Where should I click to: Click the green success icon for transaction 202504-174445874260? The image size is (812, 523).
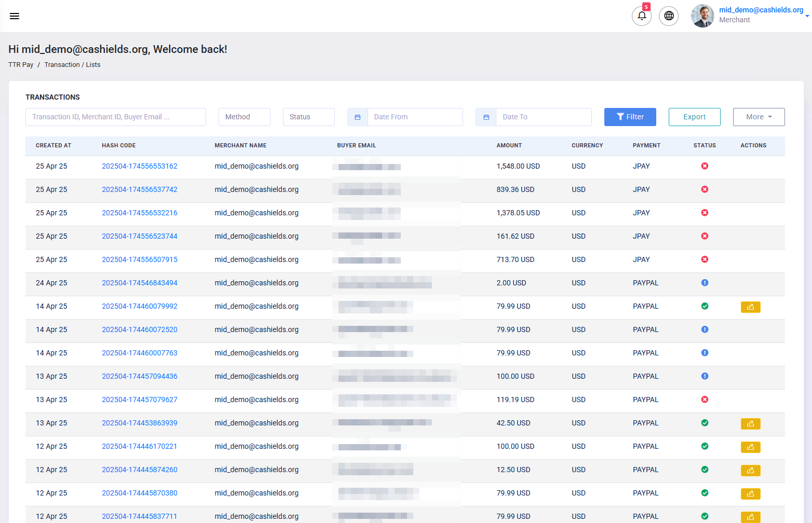pyautogui.click(x=705, y=469)
